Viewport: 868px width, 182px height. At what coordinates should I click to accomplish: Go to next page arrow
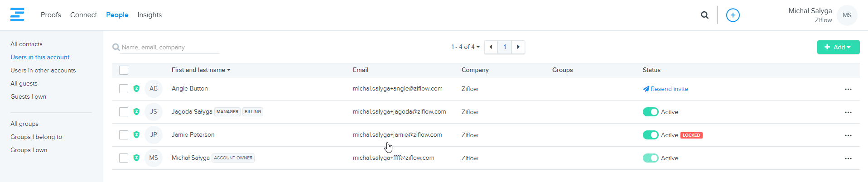(518, 47)
